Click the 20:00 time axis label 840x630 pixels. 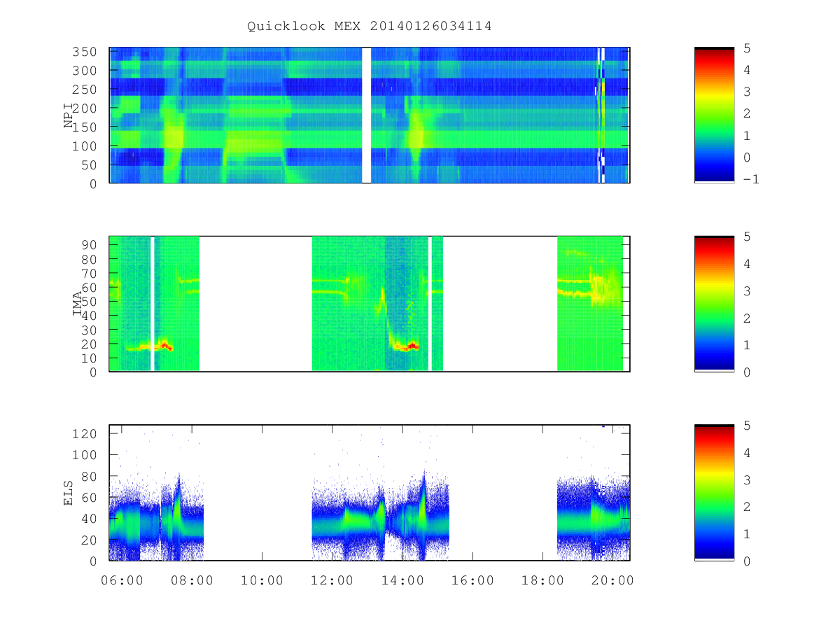coord(612,580)
